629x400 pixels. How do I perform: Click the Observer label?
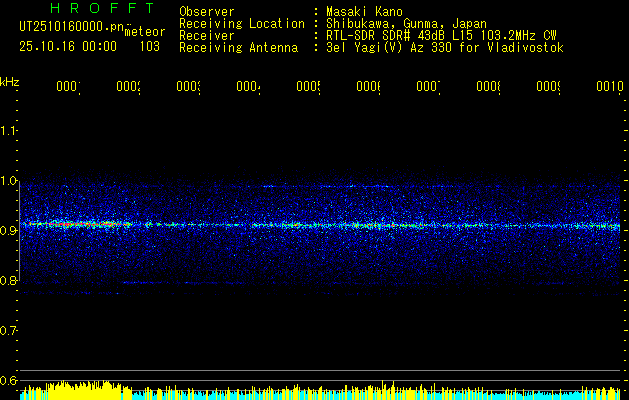[207, 12]
